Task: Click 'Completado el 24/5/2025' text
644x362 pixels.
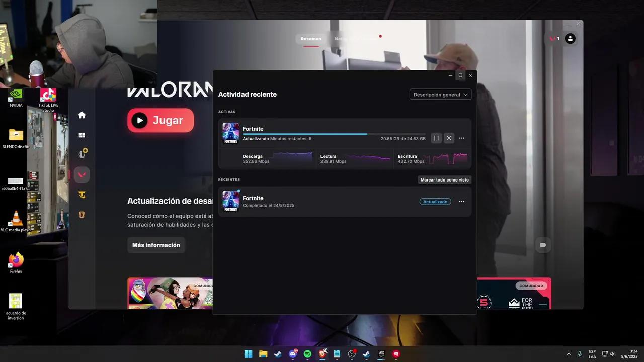Action: tap(268, 205)
